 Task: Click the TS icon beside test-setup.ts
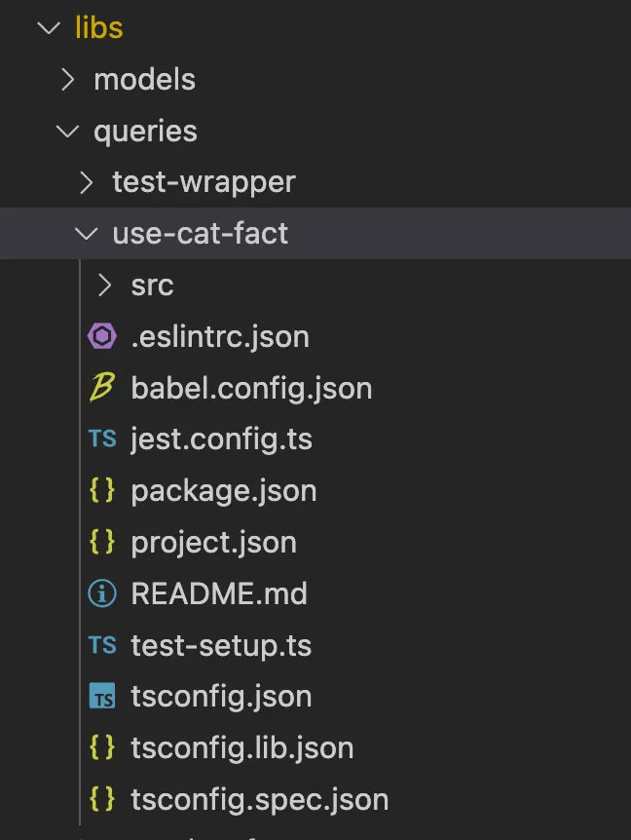(x=102, y=645)
